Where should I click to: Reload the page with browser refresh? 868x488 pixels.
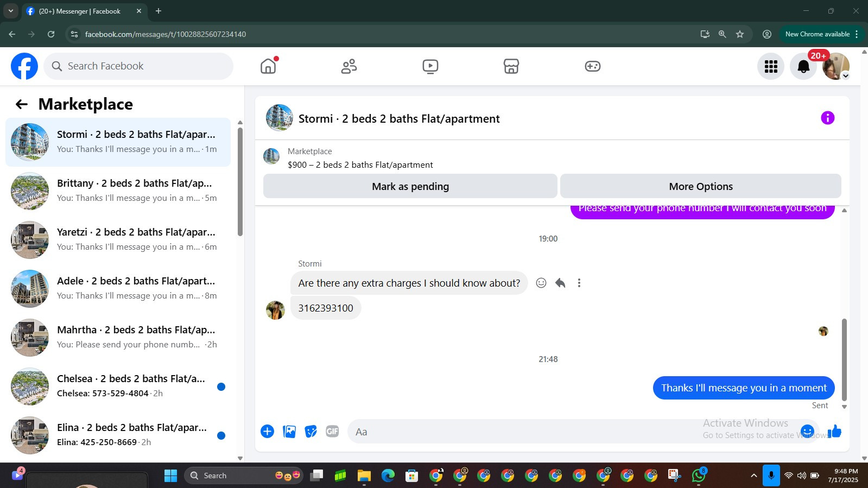(51, 34)
